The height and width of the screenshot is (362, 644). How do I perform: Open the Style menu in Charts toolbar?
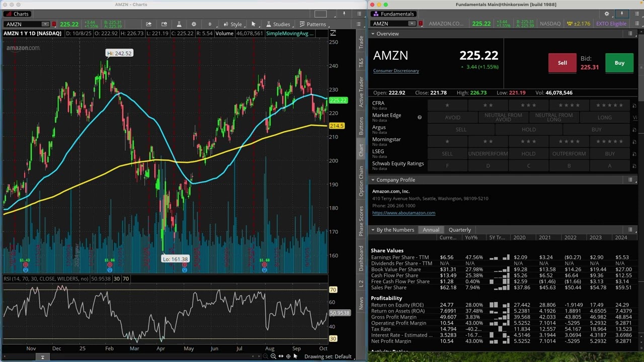(x=232, y=24)
